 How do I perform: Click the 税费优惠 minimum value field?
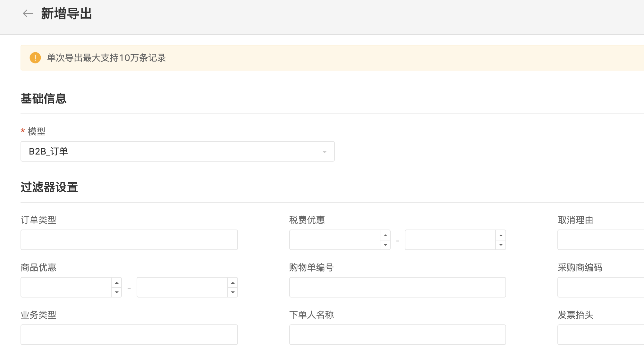tap(335, 240)
